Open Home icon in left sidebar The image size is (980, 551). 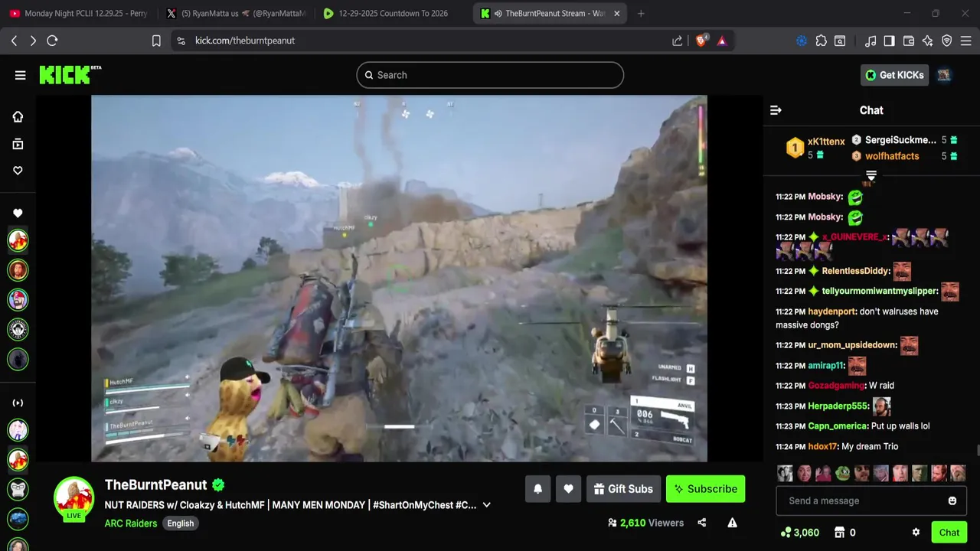[18, 117]
